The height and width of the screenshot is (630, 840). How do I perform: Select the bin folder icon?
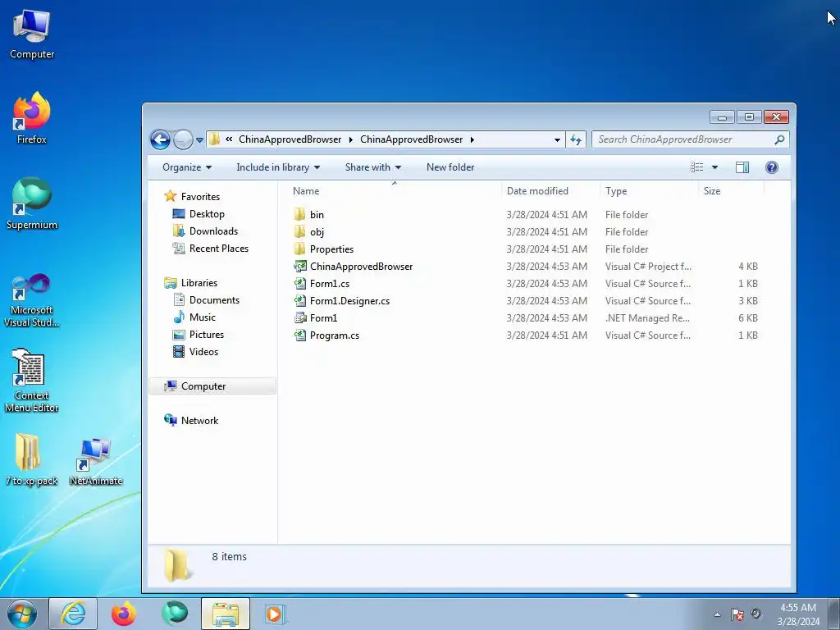300,215
